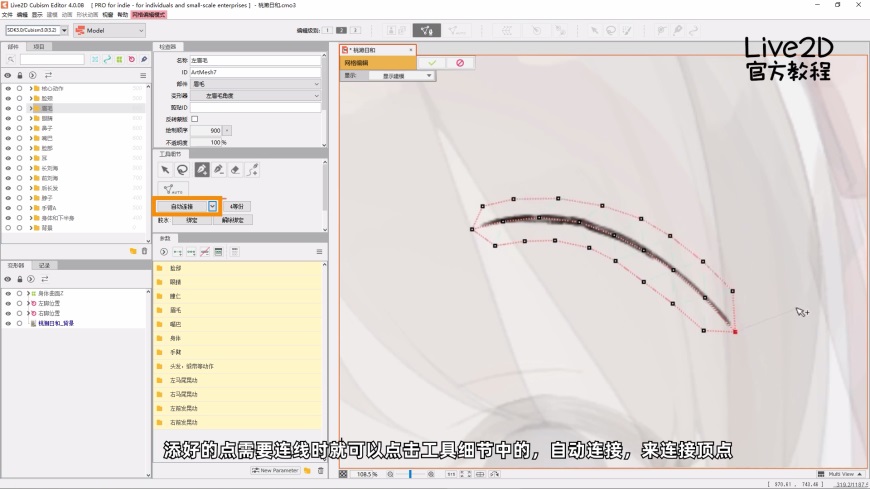This screenshot has height=489, width=870.
Task: Open the 帮助 menu
Action: (x=122, y=15)
